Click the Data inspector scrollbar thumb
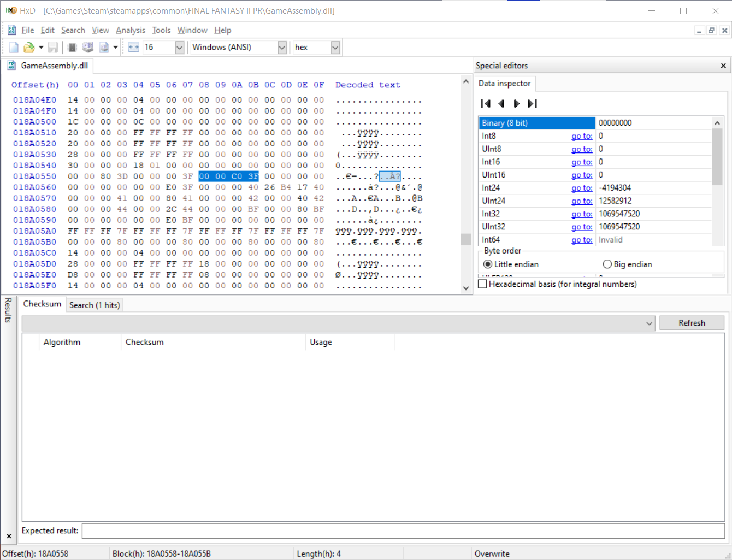Viewport: 732px width, 560px height. [718, 157]
